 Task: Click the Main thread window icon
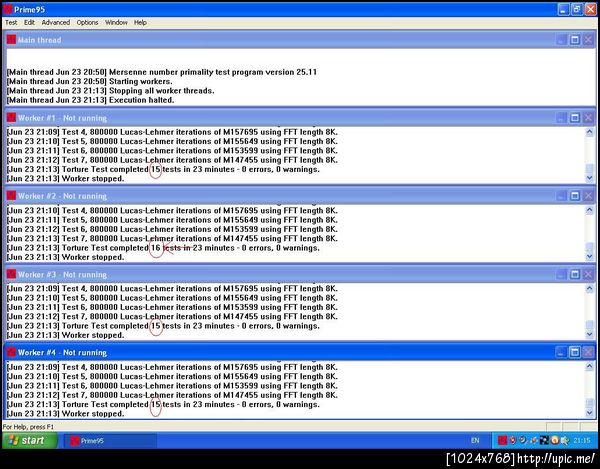[11, 40]
